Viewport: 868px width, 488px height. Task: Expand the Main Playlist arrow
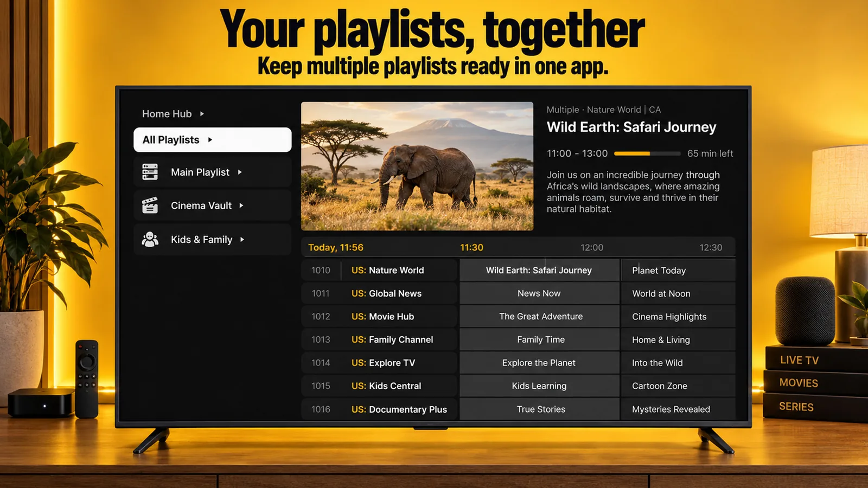[240, 172]
